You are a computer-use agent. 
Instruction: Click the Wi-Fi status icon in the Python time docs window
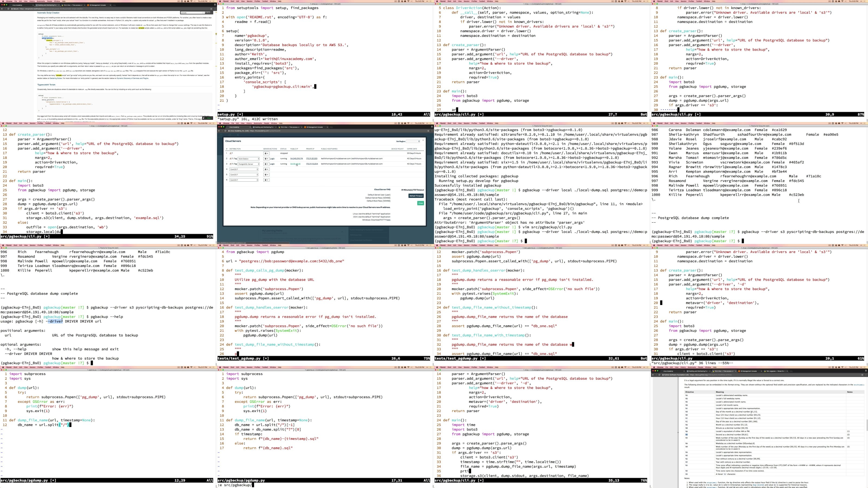(843, 367)
